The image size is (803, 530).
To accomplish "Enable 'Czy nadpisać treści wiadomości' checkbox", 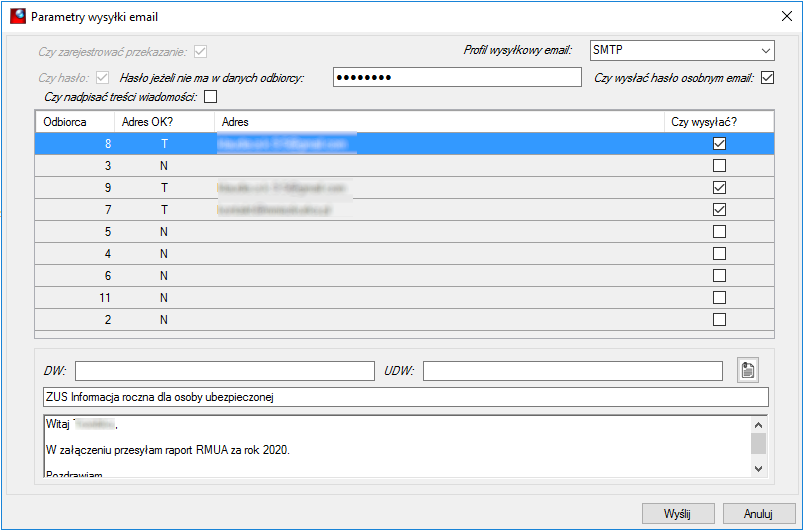I will pyautogui.click(x=210, y=97).
